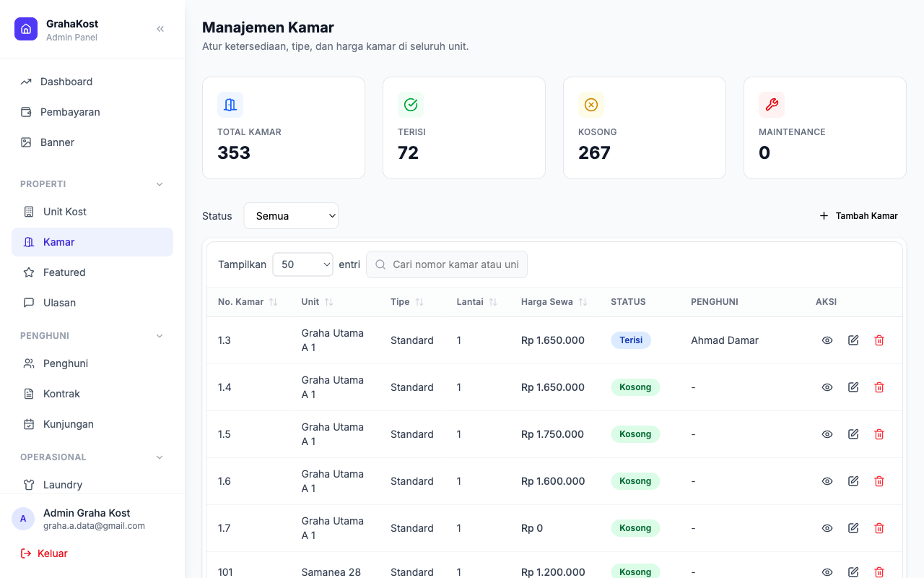Open the Featured menu item

click(92, 272)
